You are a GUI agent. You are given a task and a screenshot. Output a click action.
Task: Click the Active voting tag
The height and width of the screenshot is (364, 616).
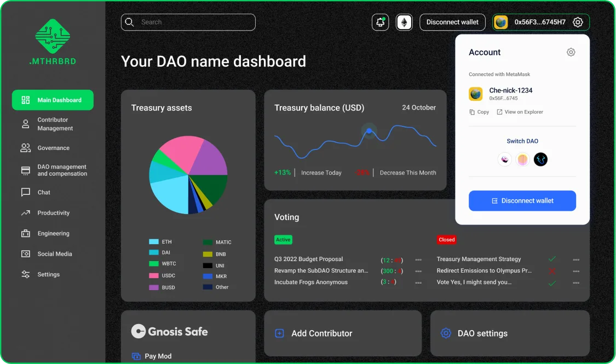click(x=283, y=240)
